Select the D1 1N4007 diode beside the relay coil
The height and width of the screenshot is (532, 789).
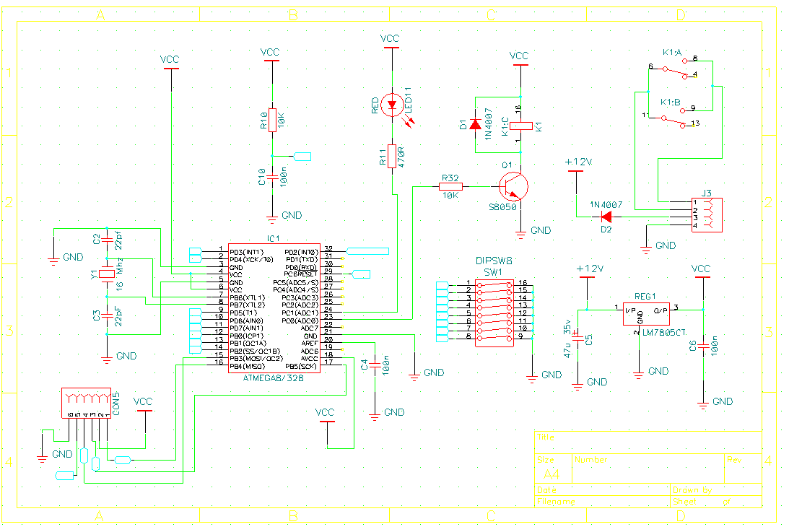[x=475, y=124]
